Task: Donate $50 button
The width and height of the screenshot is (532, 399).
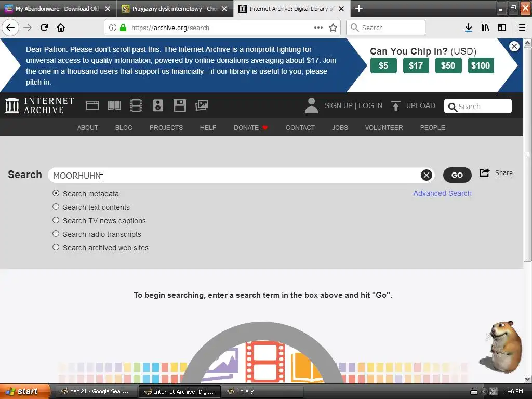Action: click(x=448, y=65)
